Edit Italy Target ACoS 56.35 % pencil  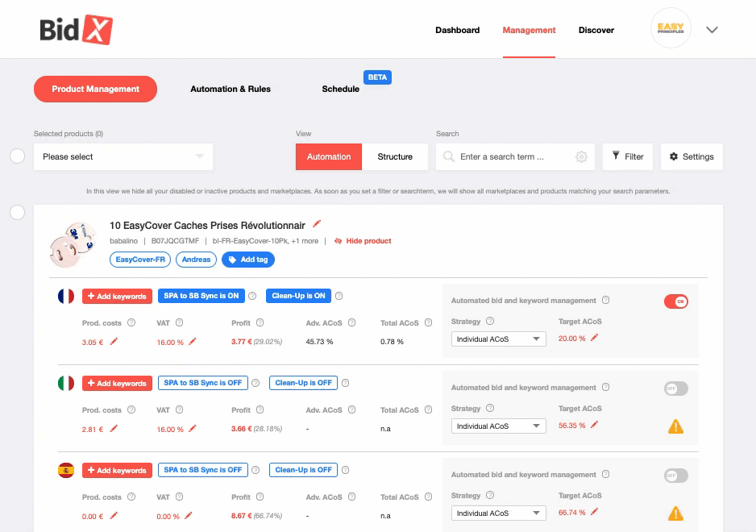(595, 425)
